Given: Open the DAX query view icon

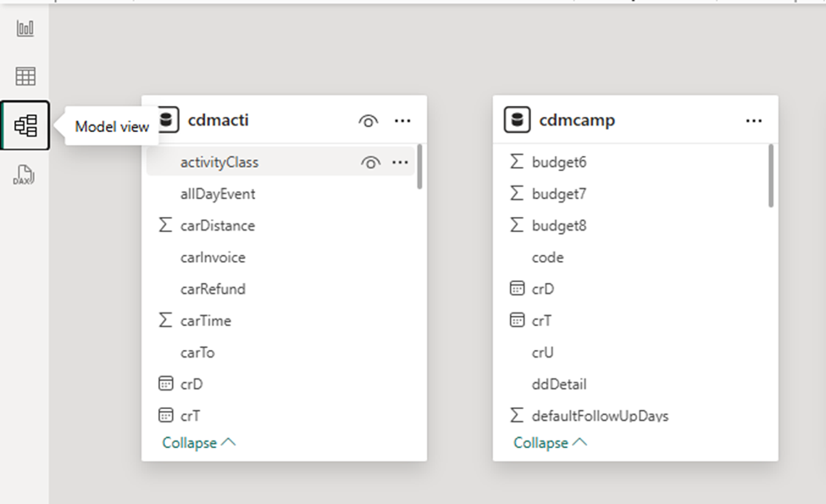Looking at the screenshot, I should click(25, 175).
